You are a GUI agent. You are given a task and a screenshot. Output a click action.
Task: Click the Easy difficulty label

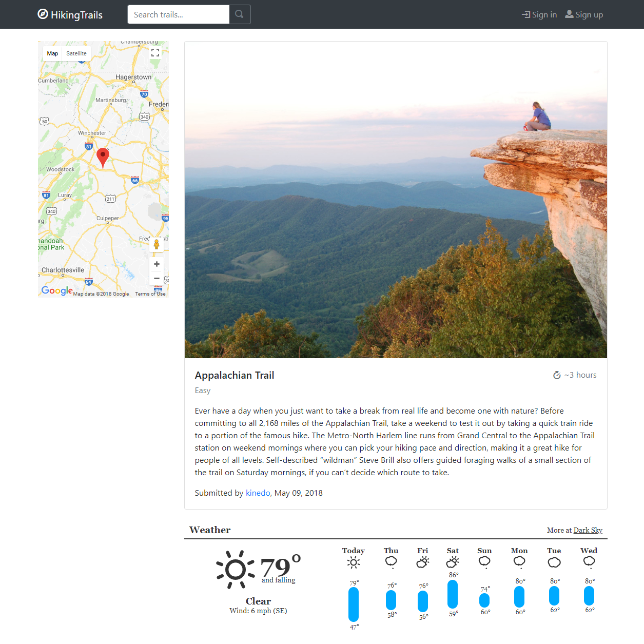tap(203, 391)
